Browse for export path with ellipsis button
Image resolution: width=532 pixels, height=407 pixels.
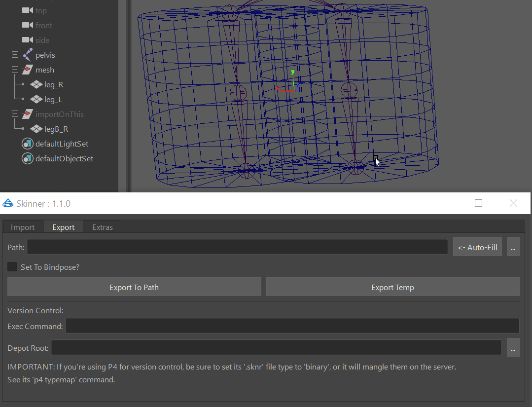pos(513,248)
